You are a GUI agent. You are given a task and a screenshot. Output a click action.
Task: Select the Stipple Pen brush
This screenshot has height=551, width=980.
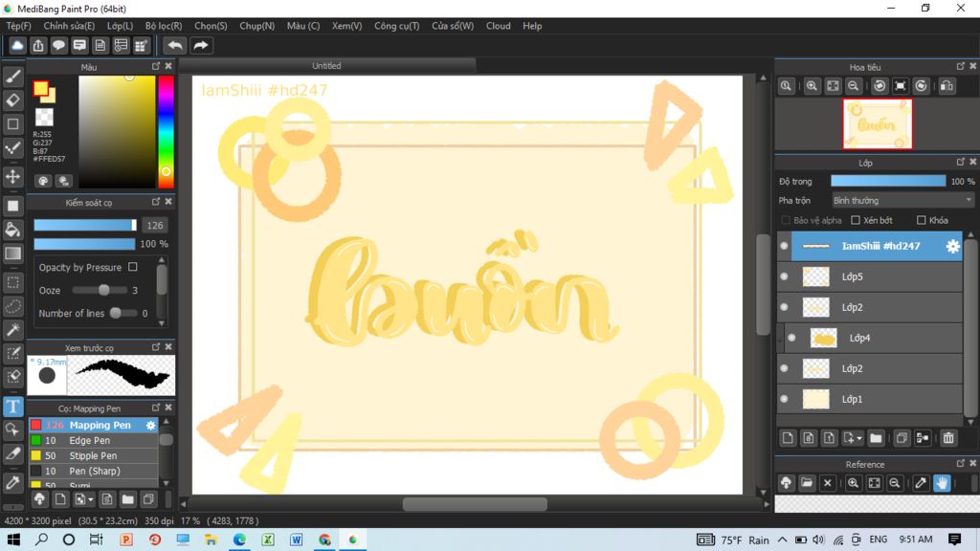click(x=93, y=456)
